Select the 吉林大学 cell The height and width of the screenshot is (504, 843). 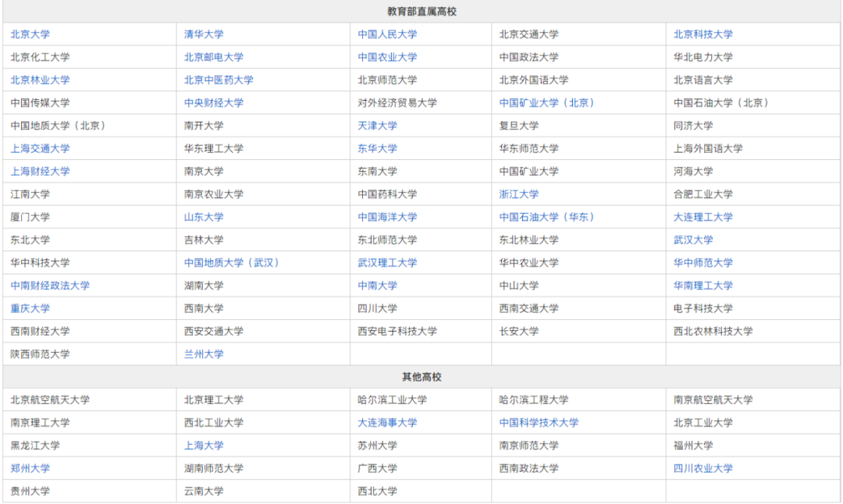point(263,240)
